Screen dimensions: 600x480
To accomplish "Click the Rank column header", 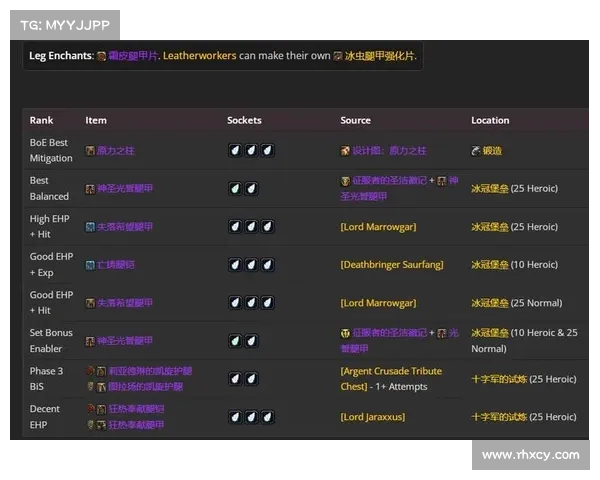I will (x=41, y=120).
